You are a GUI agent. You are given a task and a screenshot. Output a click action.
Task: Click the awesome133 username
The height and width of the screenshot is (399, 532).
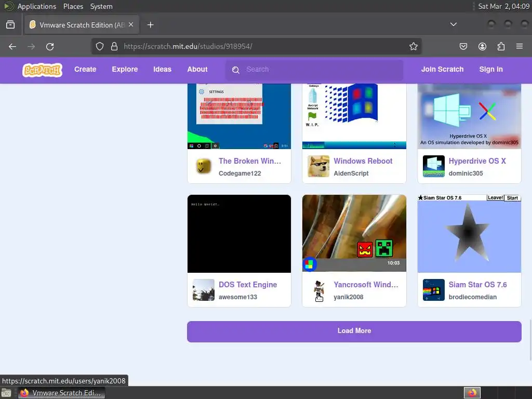coord(237,297)
